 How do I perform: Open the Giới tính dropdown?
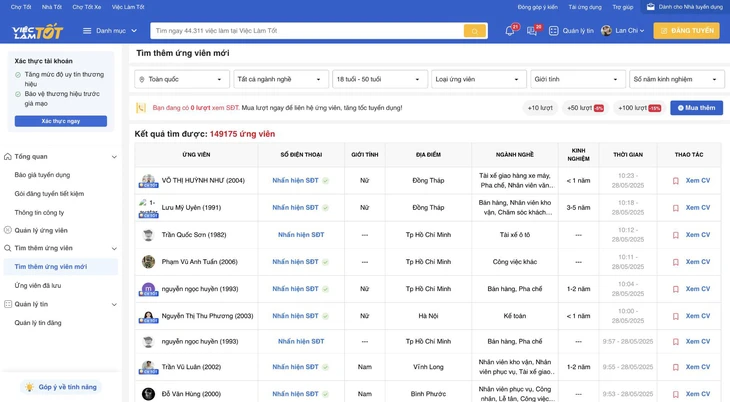click(578, 79)
